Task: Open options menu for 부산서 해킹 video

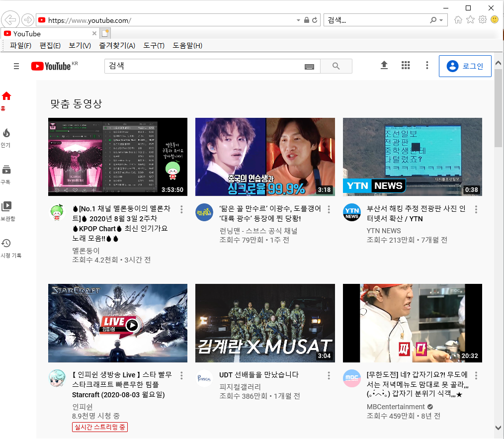Action: [x=476, y=209]
